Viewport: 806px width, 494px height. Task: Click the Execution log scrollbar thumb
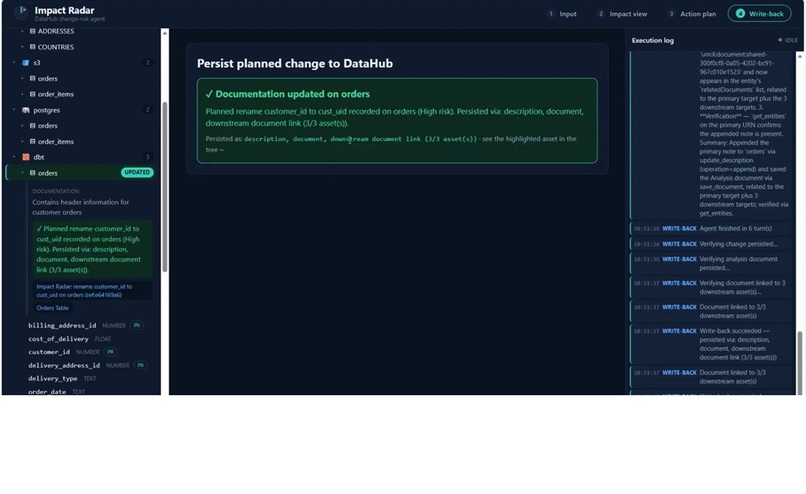point(799,362)
